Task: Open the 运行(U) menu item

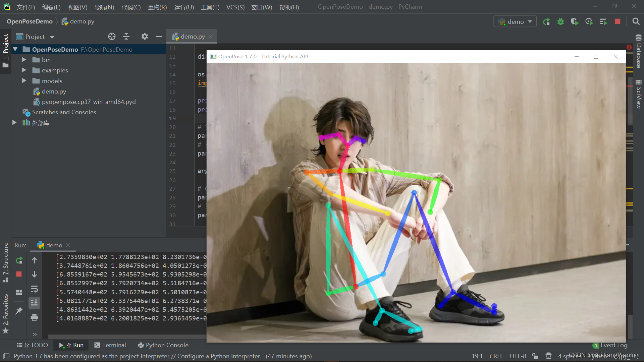Action: coord(186,7)
